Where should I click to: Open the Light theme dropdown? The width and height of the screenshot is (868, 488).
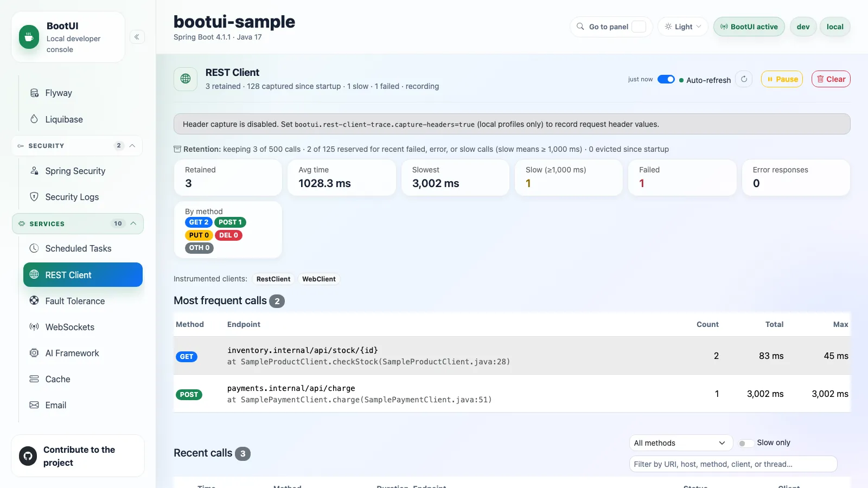pos(683,27)
